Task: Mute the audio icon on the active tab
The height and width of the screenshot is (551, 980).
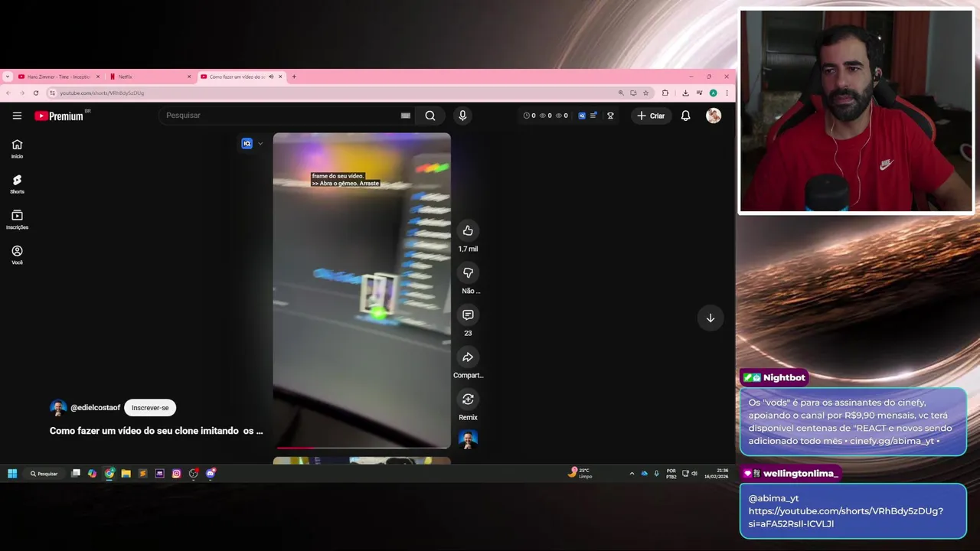Action: (271, 77)
